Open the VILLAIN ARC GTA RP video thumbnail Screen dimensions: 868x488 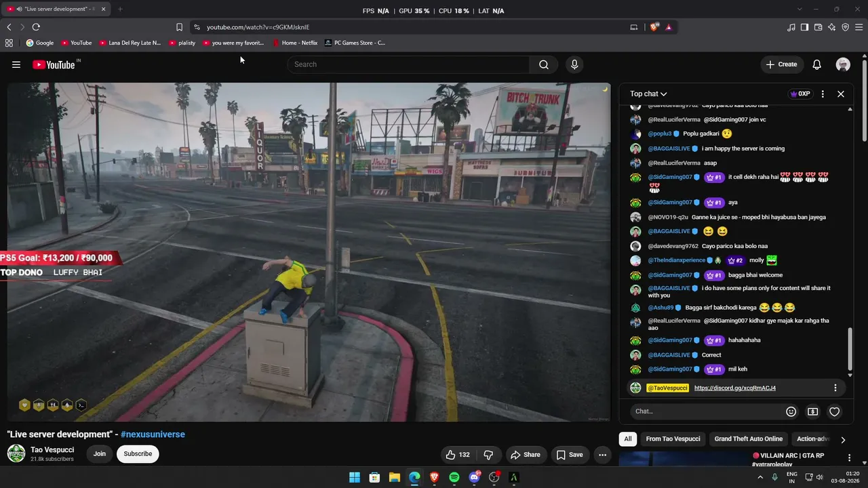click(x=684, y=459)
